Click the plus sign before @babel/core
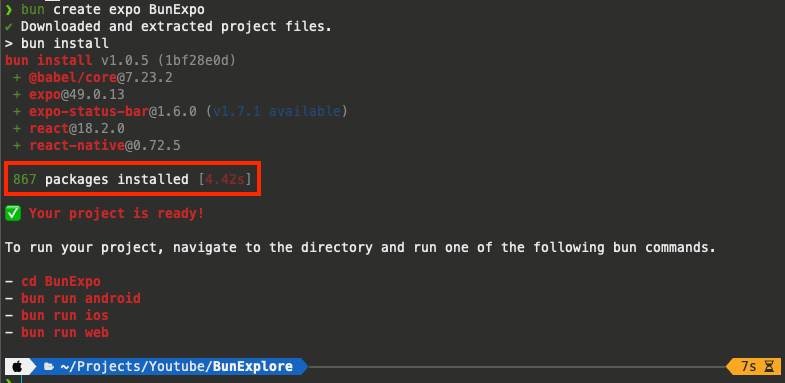This screenshot has height=383, width=785. [18, 78]
